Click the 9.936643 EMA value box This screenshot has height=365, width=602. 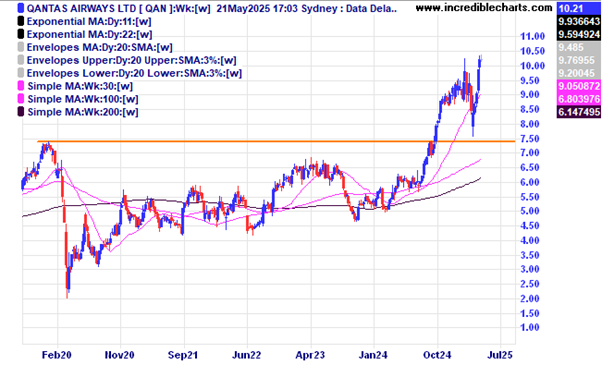579,21
